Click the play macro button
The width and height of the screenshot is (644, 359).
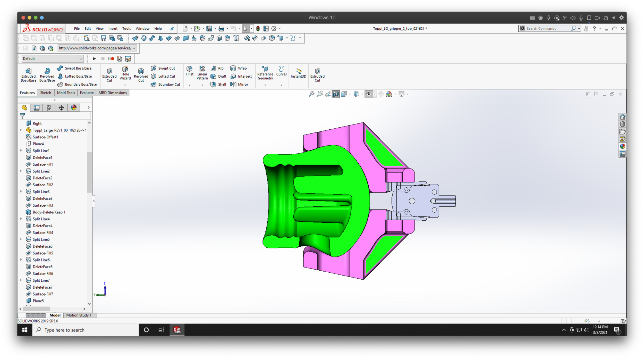[94, 59]
